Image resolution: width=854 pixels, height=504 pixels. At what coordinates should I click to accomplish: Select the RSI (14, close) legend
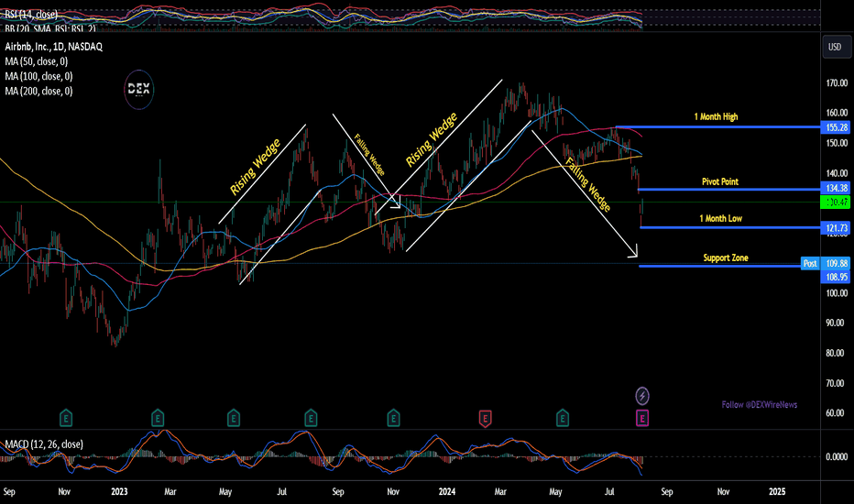pos(31,15)
